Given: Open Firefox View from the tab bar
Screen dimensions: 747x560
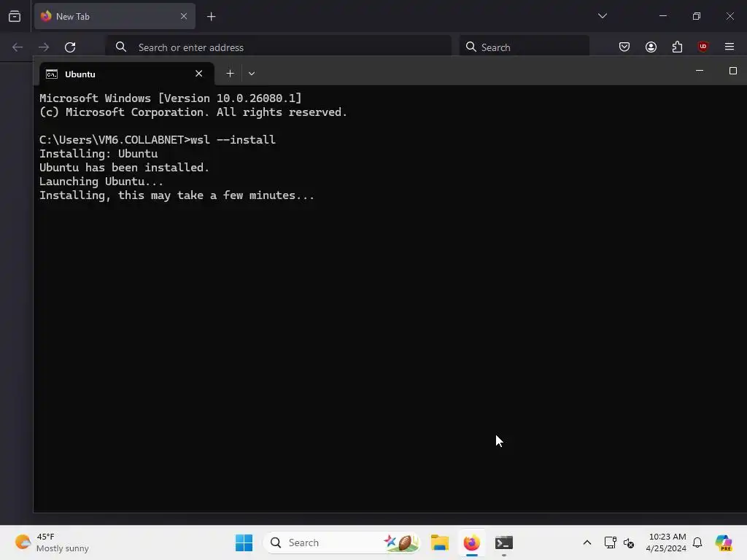Looking at the screenshot, I should pos(15,16).
